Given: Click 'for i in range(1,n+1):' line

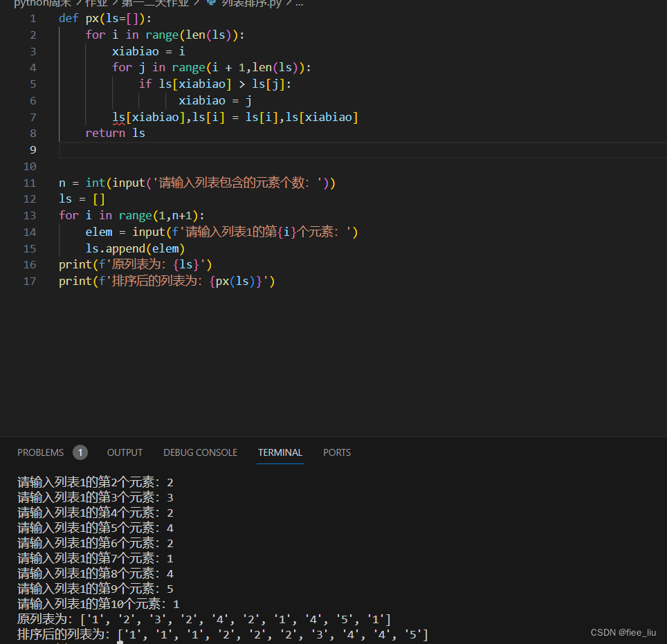Looking at the screenshot, I should click(132, 216).
